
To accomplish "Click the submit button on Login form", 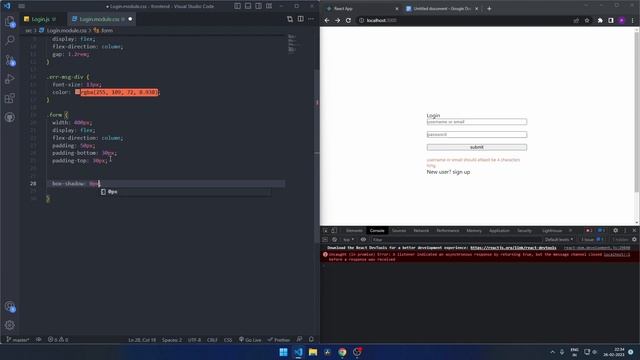I will coord(477,147).
